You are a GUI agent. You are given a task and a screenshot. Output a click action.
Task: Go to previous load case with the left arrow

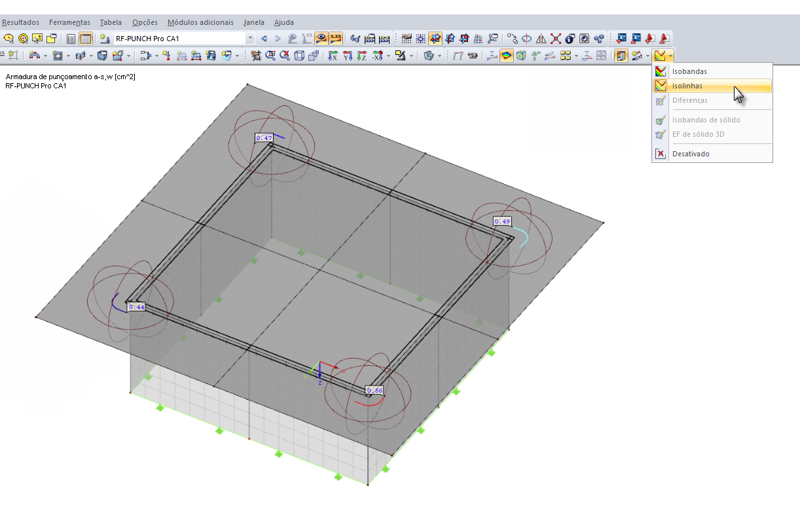(x=264, y=39)
